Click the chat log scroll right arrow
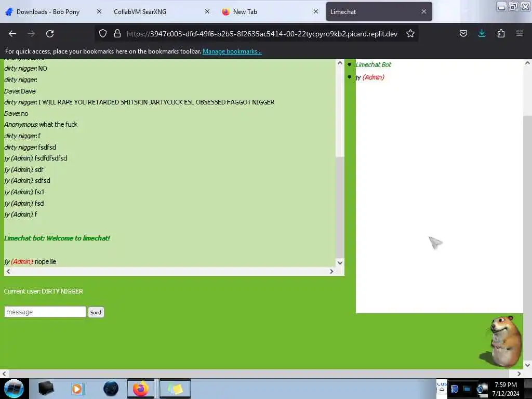Screen dimensions: 532x399 coord(331,271)
